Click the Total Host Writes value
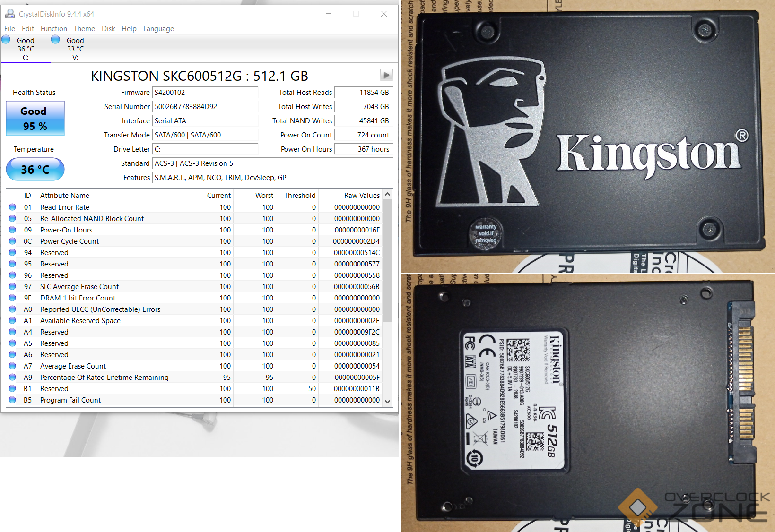The width and height of the screenshot is (775, 532). tap(364, 107)
